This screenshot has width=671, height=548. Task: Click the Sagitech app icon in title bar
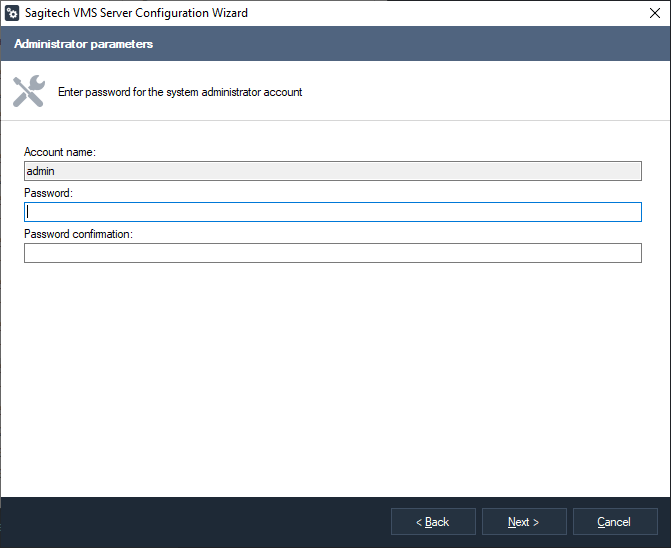point(13,13)
